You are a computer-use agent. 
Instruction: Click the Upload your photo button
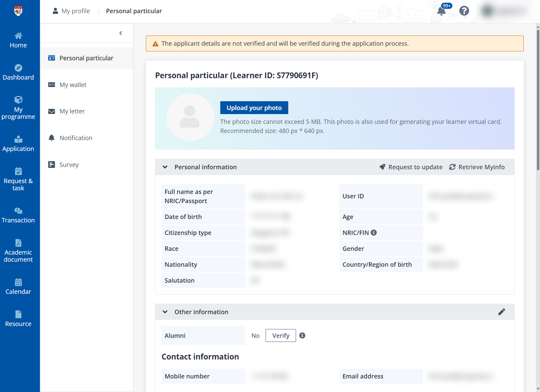pos(254,108)
